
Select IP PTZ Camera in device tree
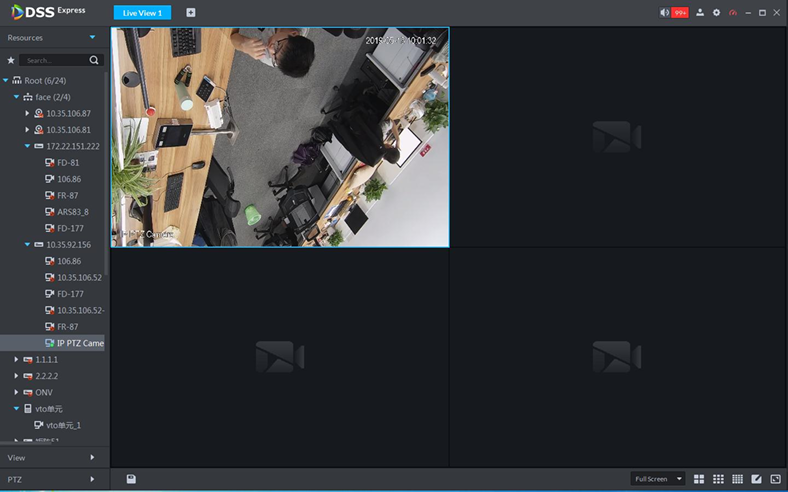[x=79, y=343]
